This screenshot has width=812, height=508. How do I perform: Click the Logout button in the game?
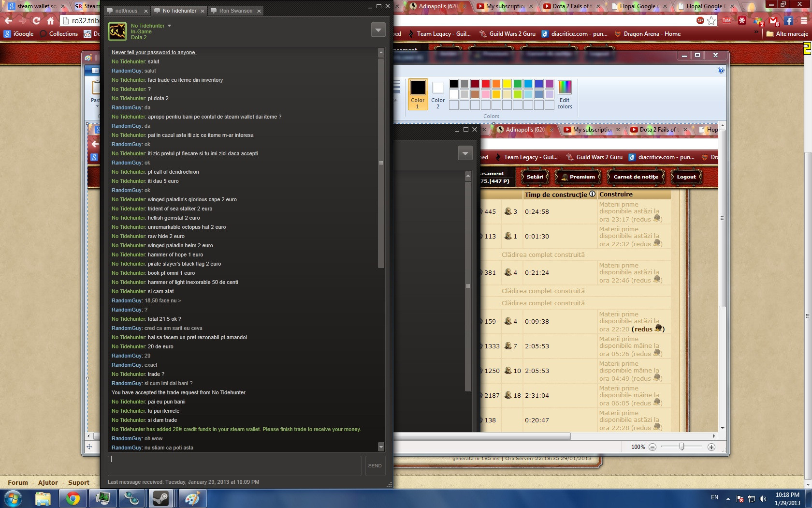coord(686,177)
